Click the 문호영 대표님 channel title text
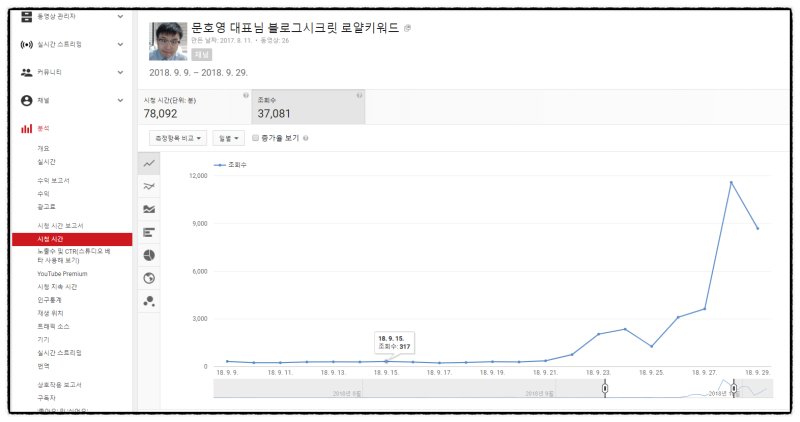Screen dimensions: 800x422 [x=295, y=28]
